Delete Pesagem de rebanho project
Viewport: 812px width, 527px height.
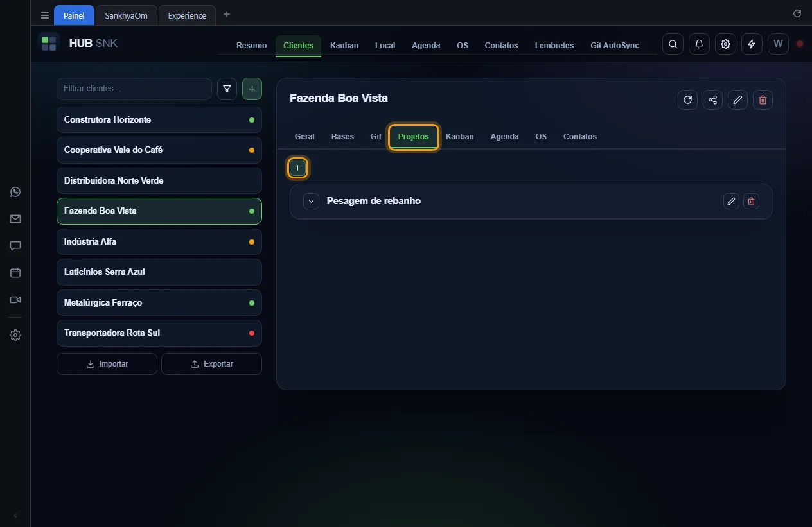click(x=751, y=202)
